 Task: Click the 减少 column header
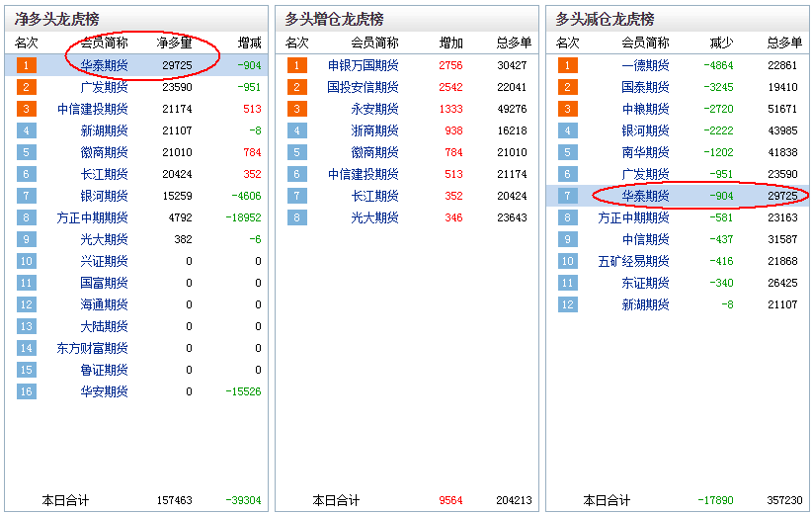[x=722, y=43]
